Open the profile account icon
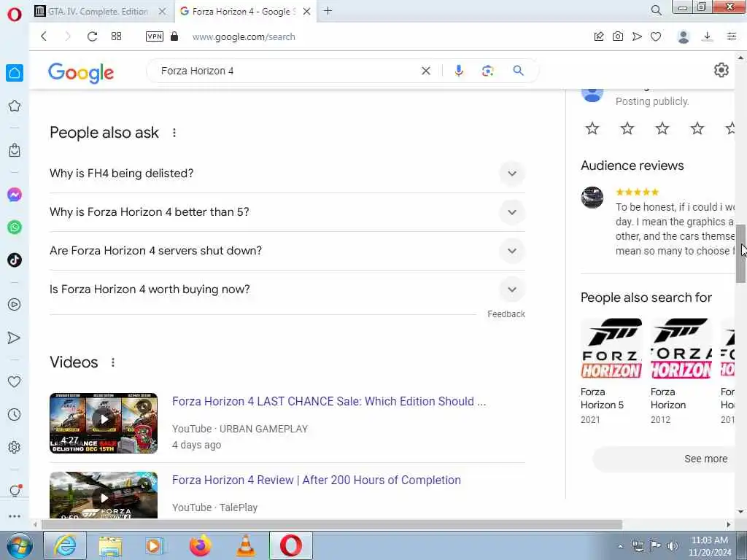The width and height of the screenshot is (747, 560). tap(683, 36)
